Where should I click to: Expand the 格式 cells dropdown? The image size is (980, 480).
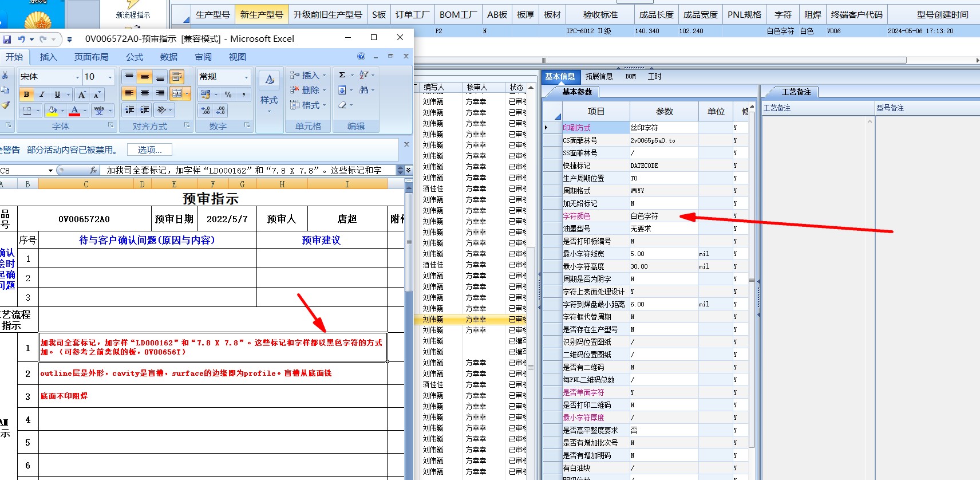[324, 105]
